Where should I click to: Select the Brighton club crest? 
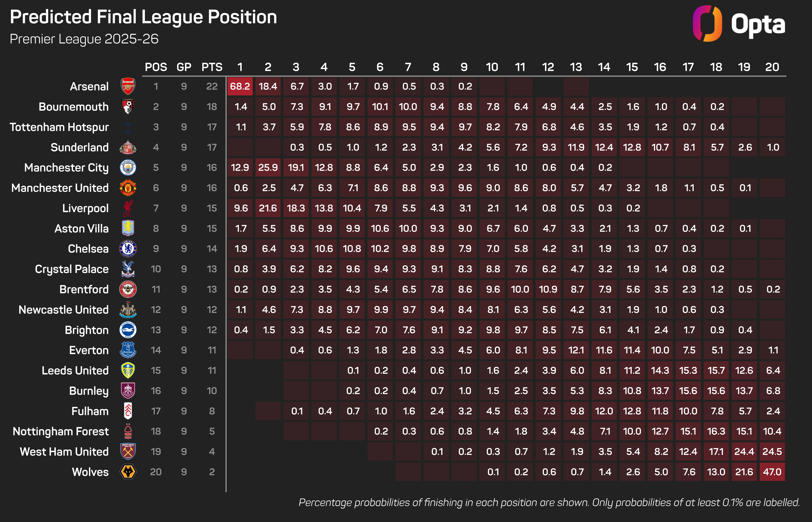128,330
